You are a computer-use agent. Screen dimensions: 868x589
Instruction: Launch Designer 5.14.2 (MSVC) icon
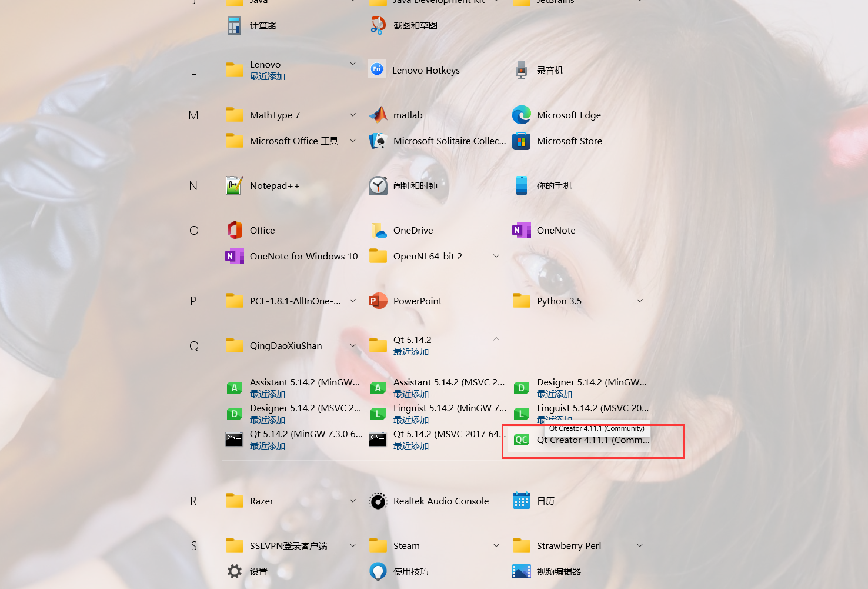(x=235, y=414)
